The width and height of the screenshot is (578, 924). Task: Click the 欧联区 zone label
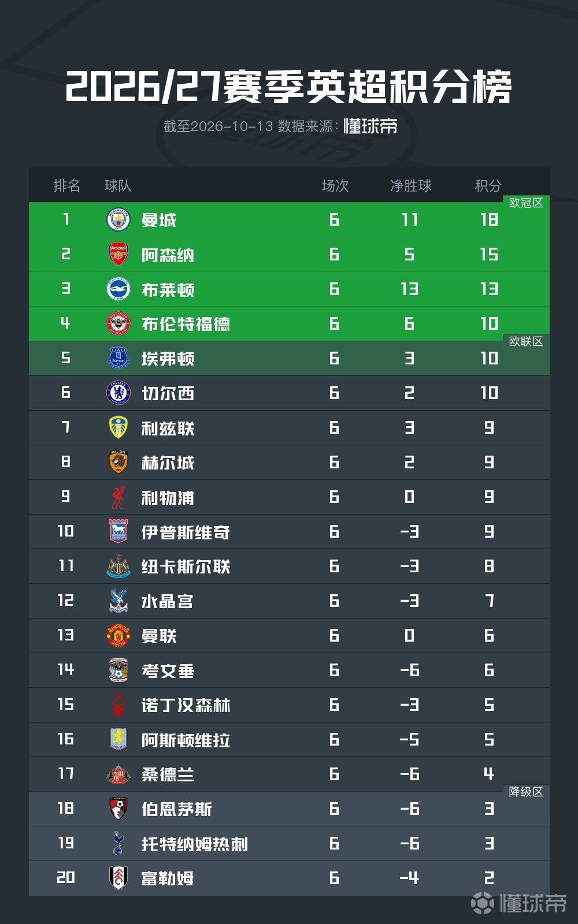526,341
